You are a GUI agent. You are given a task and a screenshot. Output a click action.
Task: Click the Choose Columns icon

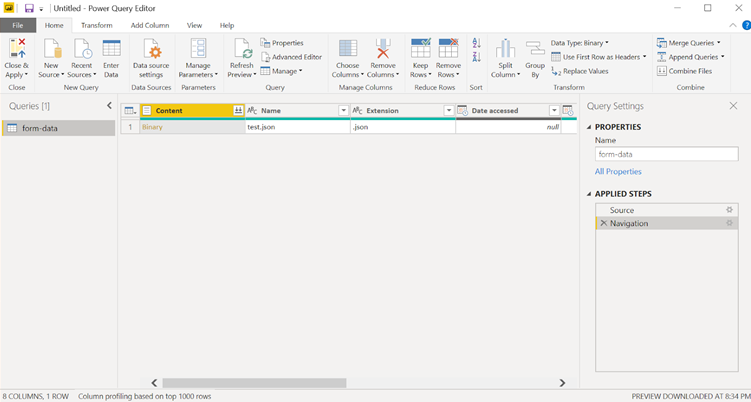coord(348,48)
